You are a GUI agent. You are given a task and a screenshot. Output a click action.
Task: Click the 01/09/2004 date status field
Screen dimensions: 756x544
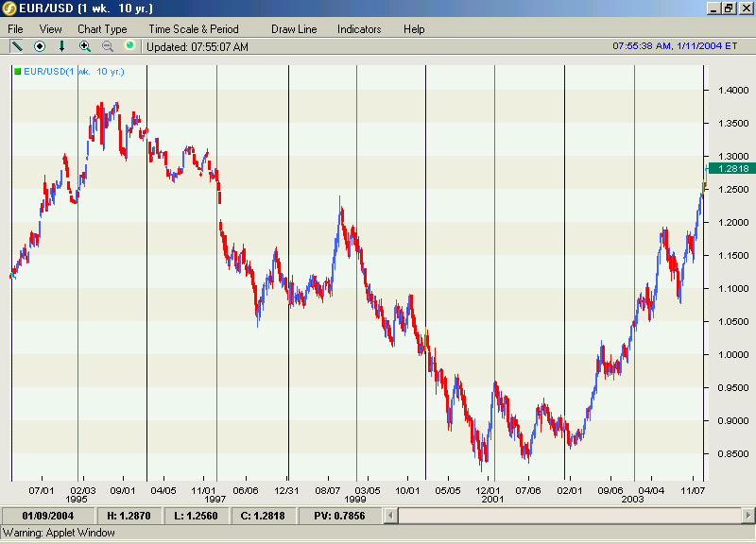point(48,516)
